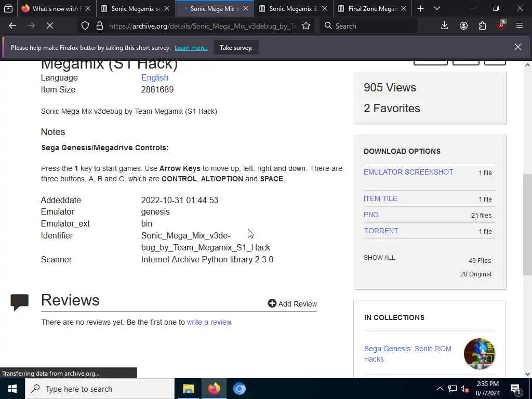Screen dimensions: 532x399
Task: Open the Downloads panel
Action: tap(445, 26)
